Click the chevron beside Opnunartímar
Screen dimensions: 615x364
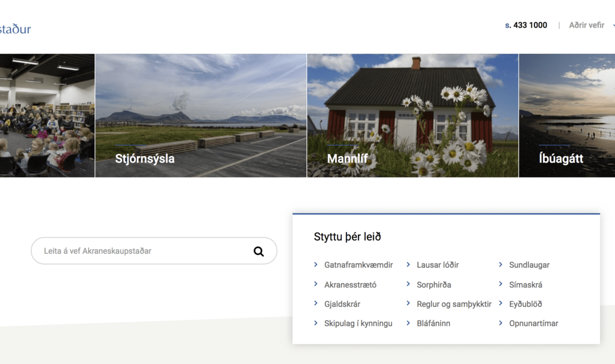pyautogui.click(x=500, y=323)
